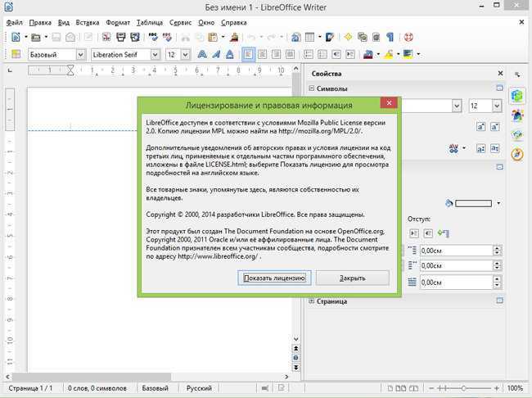Open LibreOffice Help lifebuoy icon

[408, 37]
